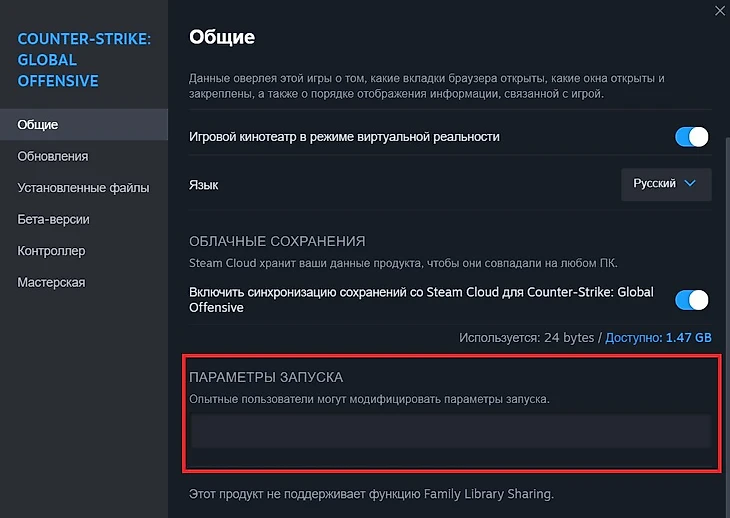Viewport: 730px width, 518px height.
Task: Click the Язык label
Action: click(x=203, y=185)
